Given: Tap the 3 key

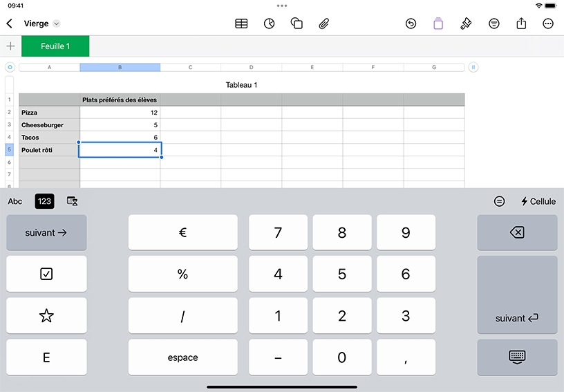Looking at the screenshot, I should pos(406,316).
